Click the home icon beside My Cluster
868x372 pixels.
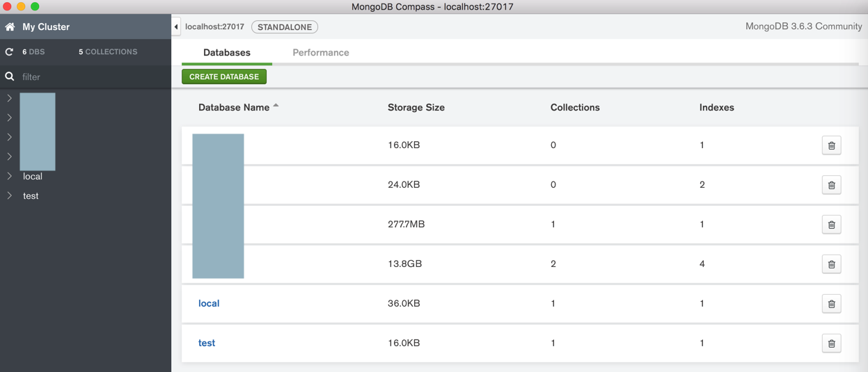click(x=10, y=27)
